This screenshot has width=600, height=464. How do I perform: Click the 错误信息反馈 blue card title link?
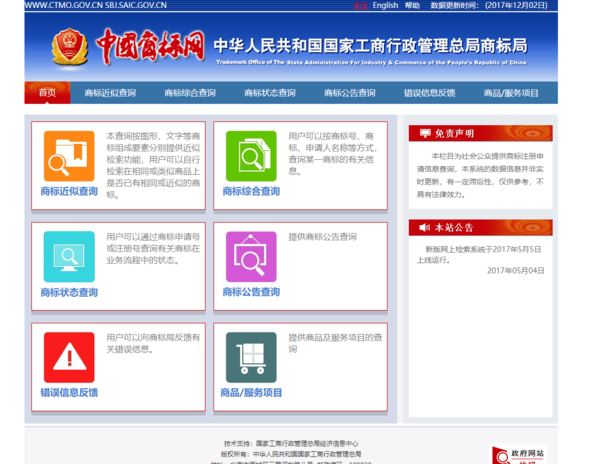[x=69, y=392]
